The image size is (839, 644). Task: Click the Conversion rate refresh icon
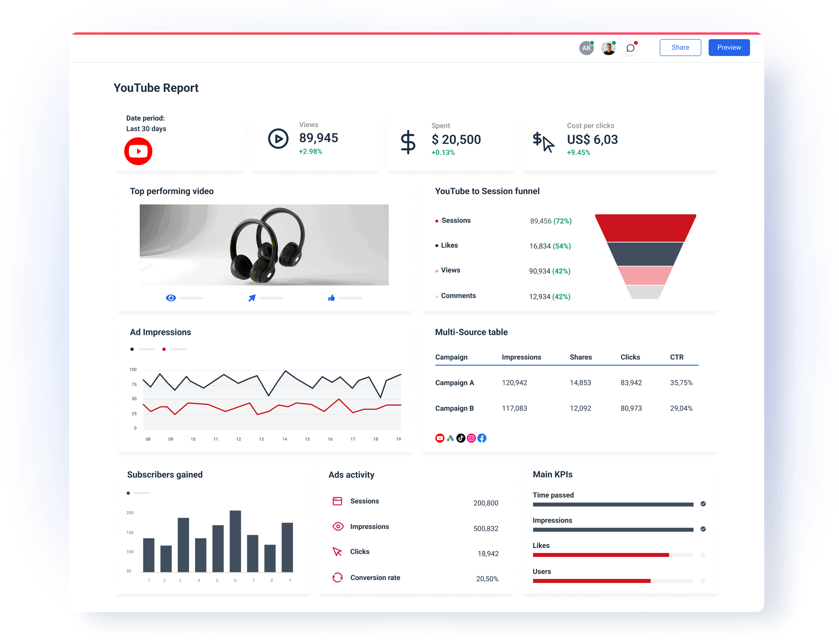tap(337, 577)
